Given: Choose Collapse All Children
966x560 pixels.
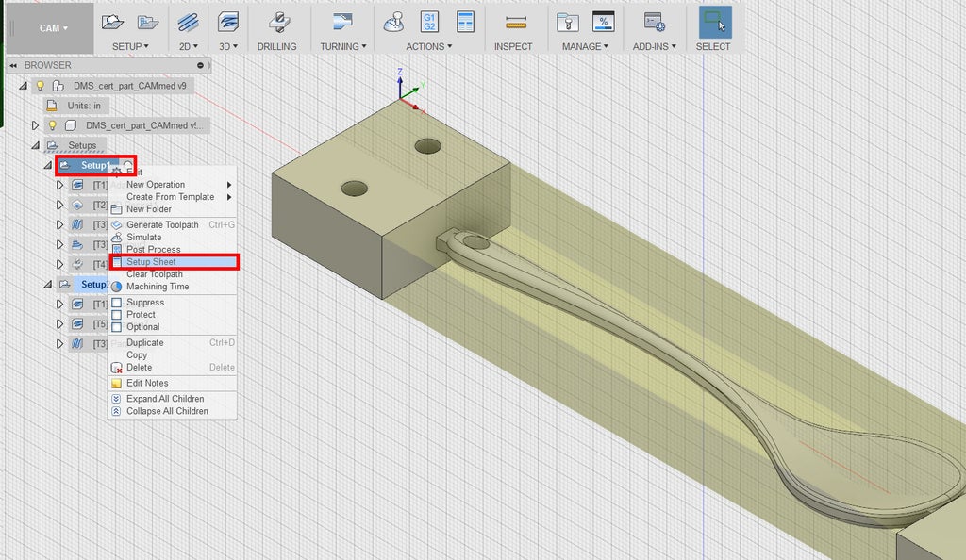Looking at the screenshot, I should (x=173, y=411).
